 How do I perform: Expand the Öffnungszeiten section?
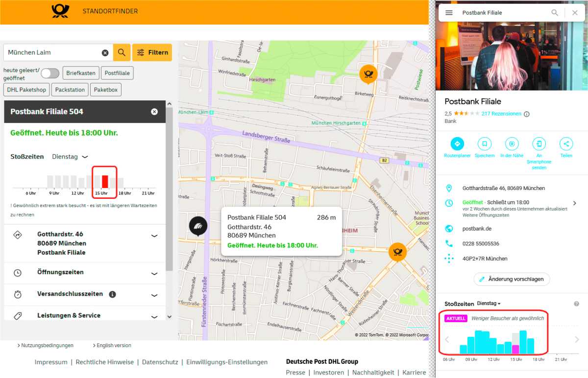tap(154, 274)
